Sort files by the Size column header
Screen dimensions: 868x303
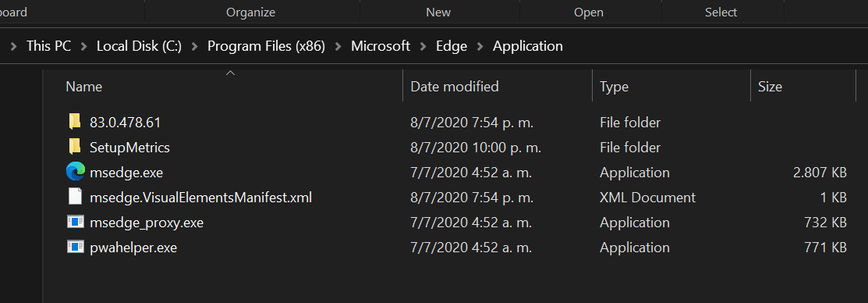[x=770, y=87]
